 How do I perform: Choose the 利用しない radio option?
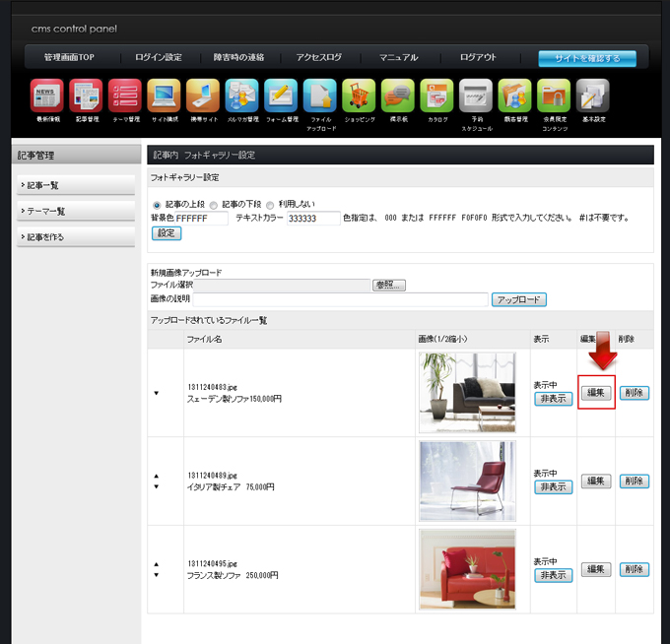pyautogui.click(x=270, y=205)
